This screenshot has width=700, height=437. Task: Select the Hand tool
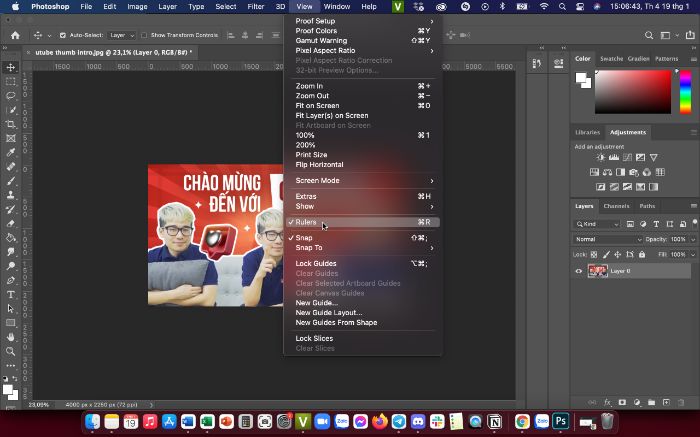tap(11, 337)
